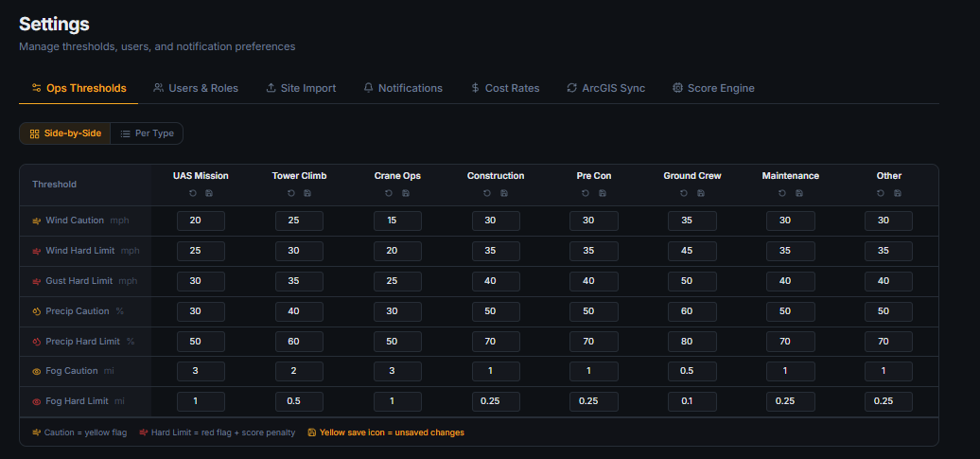Switch to the Cost Rates tab
Viewport: 980px width, 459px height.
505,88
